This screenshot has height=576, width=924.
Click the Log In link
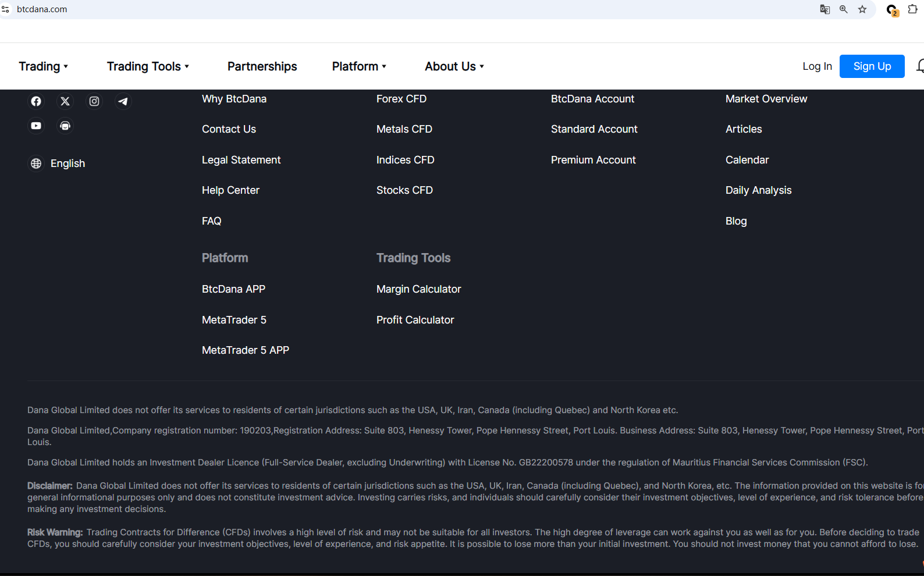point(817,66)
